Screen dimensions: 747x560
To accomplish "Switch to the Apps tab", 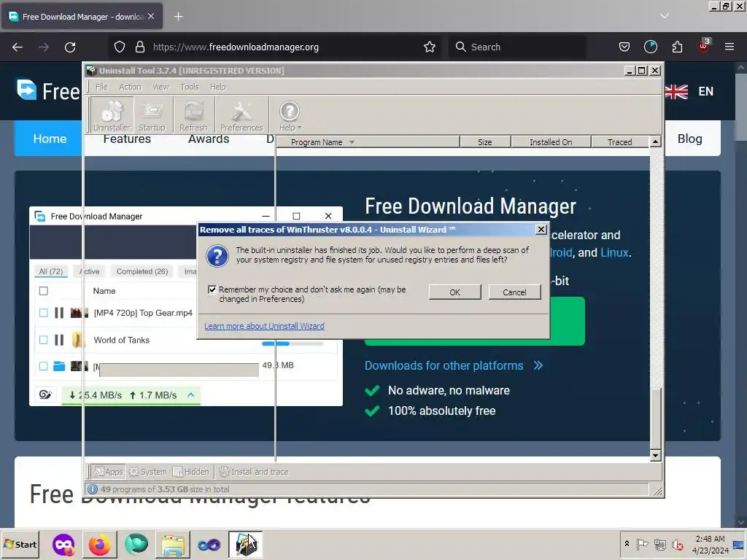I will point(108,472).
